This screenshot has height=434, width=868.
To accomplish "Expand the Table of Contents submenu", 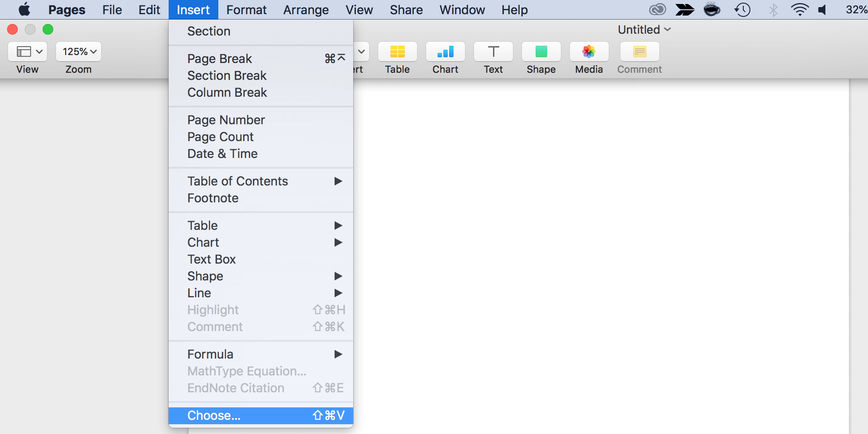I will point(238,181).
